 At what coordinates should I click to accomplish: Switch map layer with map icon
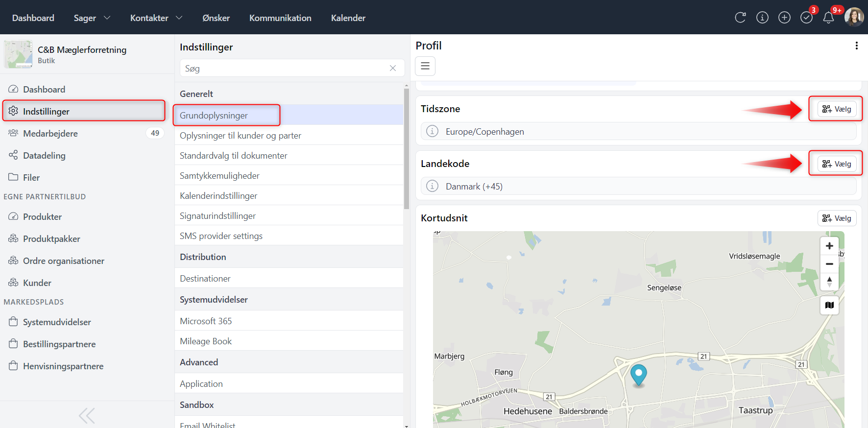tap(829, 305)
